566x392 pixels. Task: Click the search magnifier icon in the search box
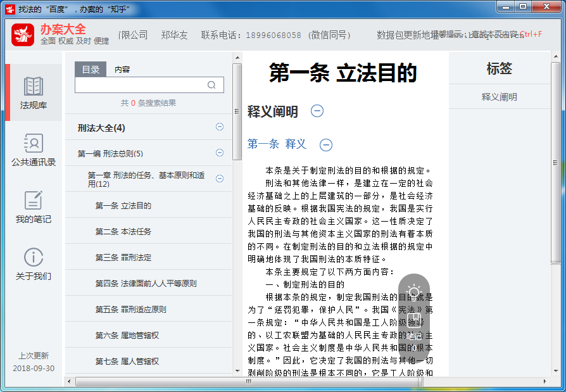tap(211, 85)
